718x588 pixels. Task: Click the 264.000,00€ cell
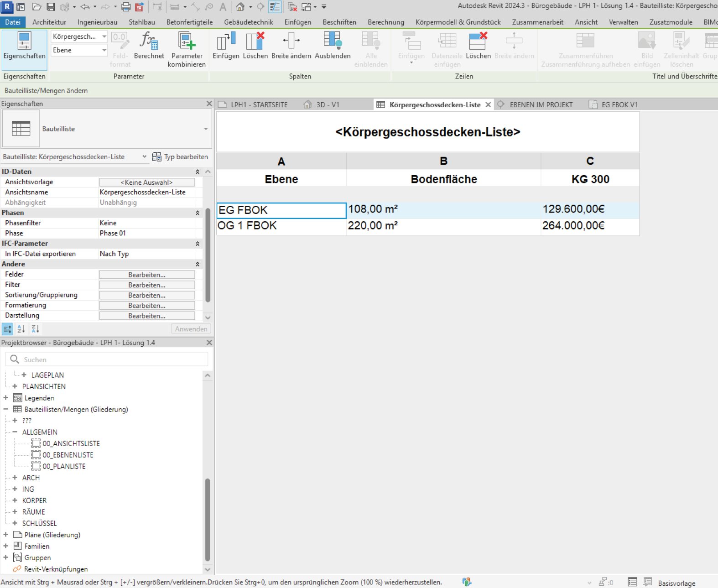point(590,226)
